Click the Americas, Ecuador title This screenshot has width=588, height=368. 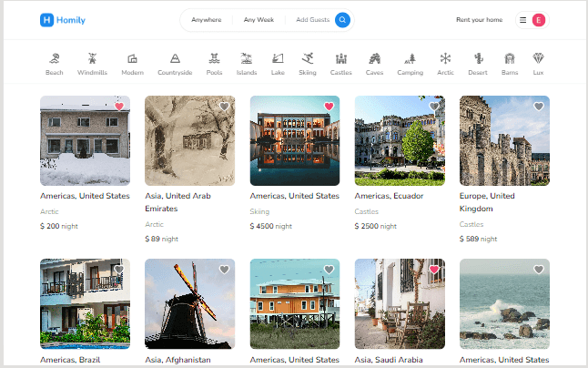389,196
